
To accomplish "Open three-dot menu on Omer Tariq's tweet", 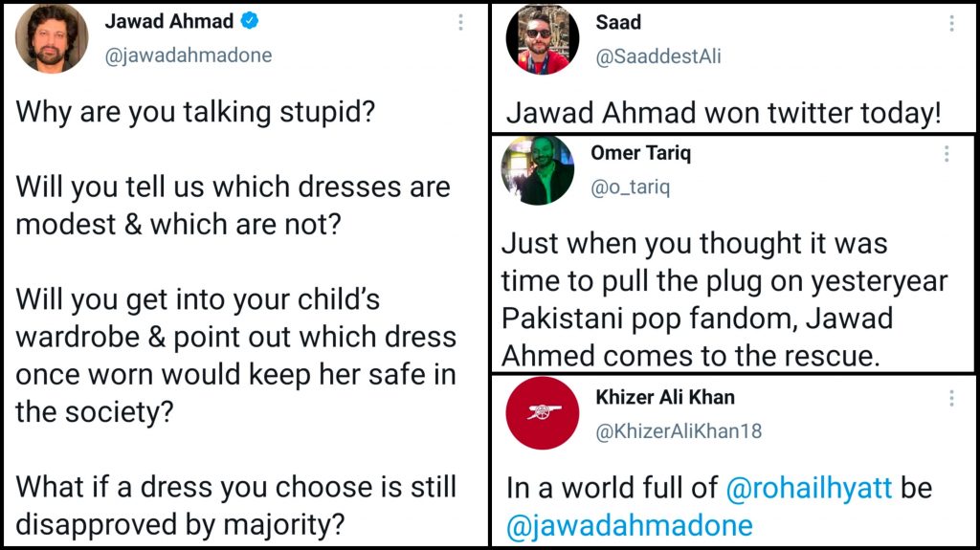I will pos(947,154).
